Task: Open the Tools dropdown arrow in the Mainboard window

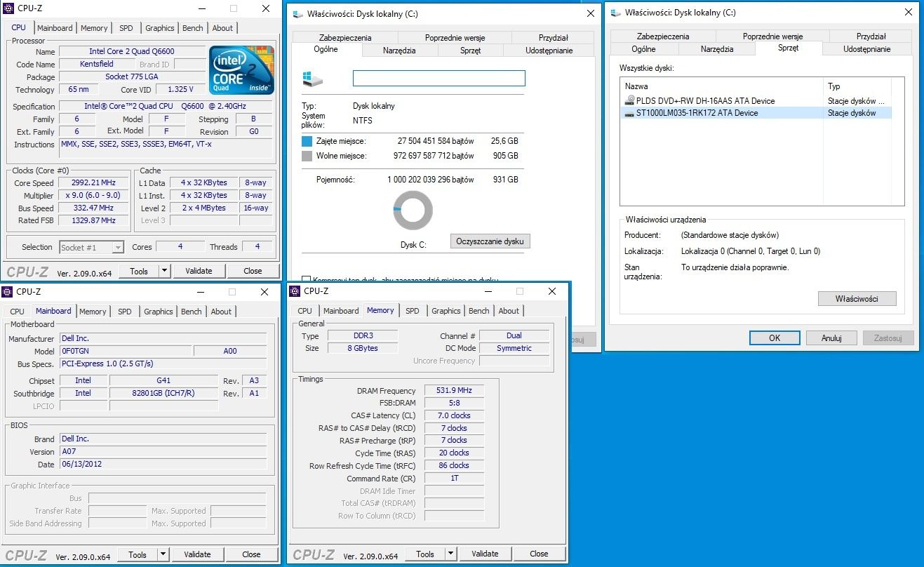Action: pyautogui.click(x=163, y=554)
